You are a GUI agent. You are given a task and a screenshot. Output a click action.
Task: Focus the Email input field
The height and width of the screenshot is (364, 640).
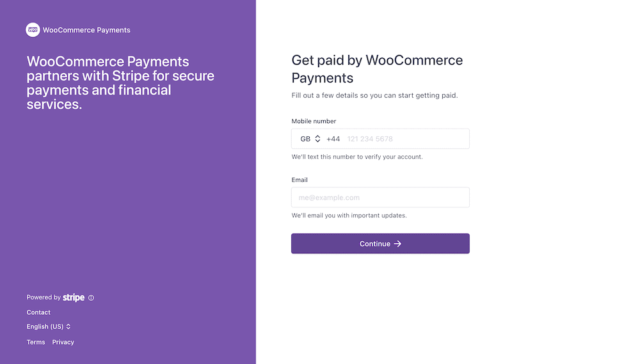point(380,198)
